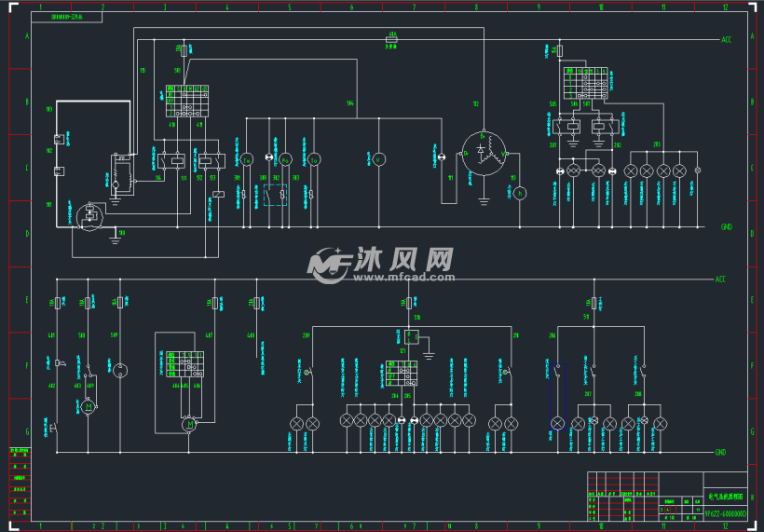Select the ignition switch table under wire 501
The image size is (764, 532).
pos(187,101)
